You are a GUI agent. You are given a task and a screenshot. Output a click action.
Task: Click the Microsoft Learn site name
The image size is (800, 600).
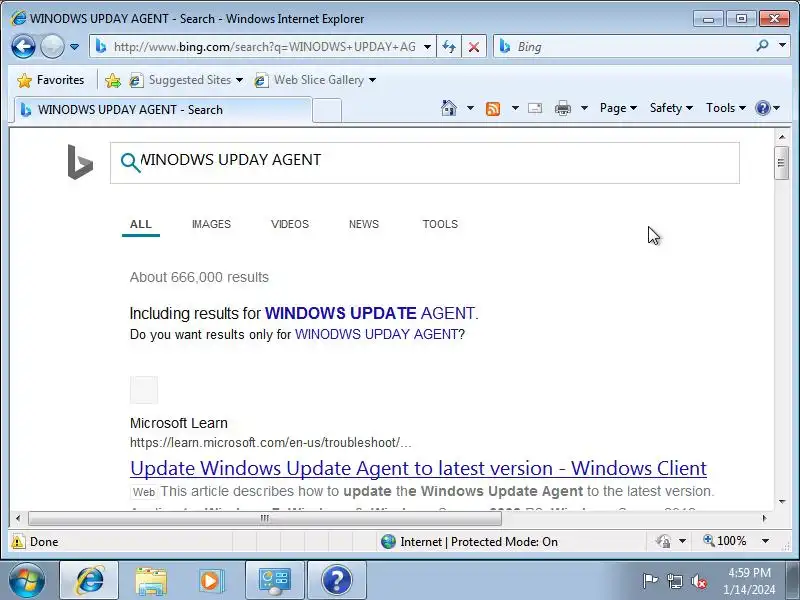tap(179, 423)
